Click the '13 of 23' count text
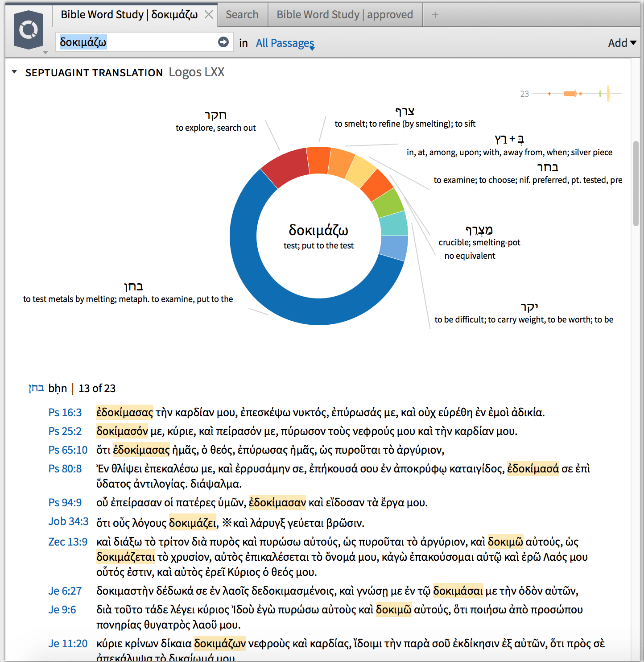Screen dimensions: 644x662 click(97, 388)
